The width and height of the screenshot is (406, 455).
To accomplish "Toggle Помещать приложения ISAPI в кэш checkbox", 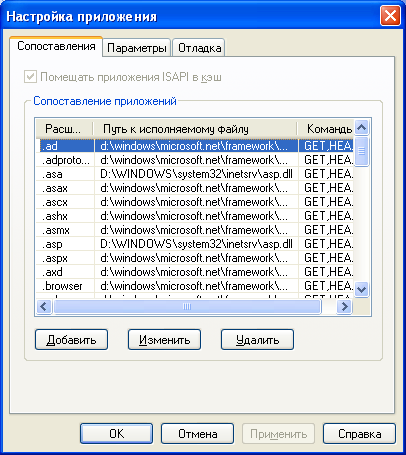I will coord(30,77).
